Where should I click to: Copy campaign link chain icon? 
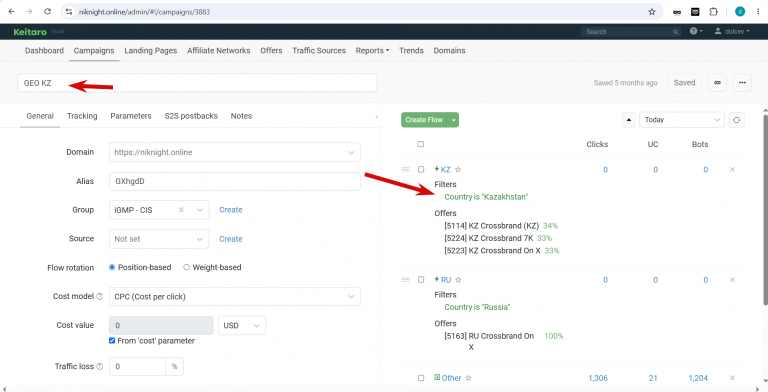718,83
